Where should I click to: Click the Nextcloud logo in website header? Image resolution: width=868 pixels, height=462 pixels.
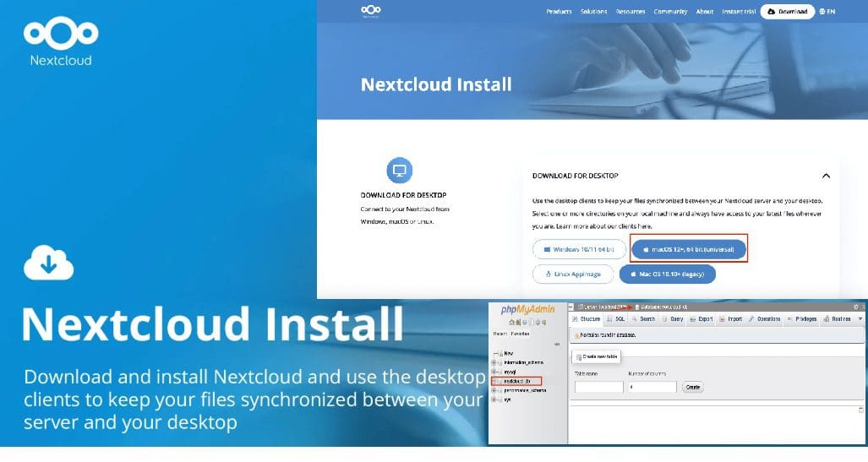pos(370,10)
